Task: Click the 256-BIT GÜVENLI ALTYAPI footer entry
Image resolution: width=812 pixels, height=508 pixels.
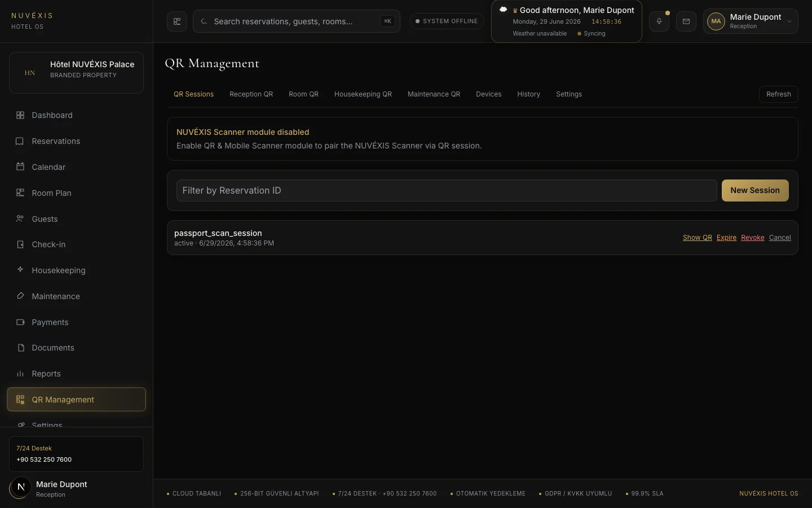Action: 276,494
